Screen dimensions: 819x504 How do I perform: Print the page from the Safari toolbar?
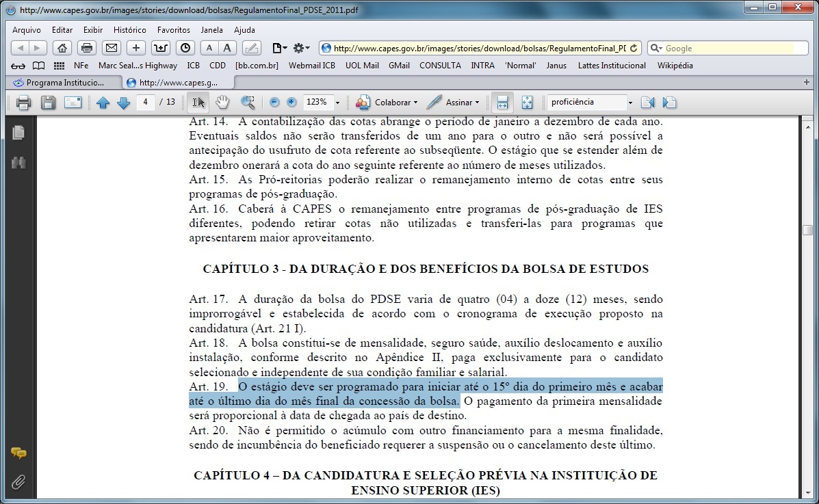(x=87, y=48)
